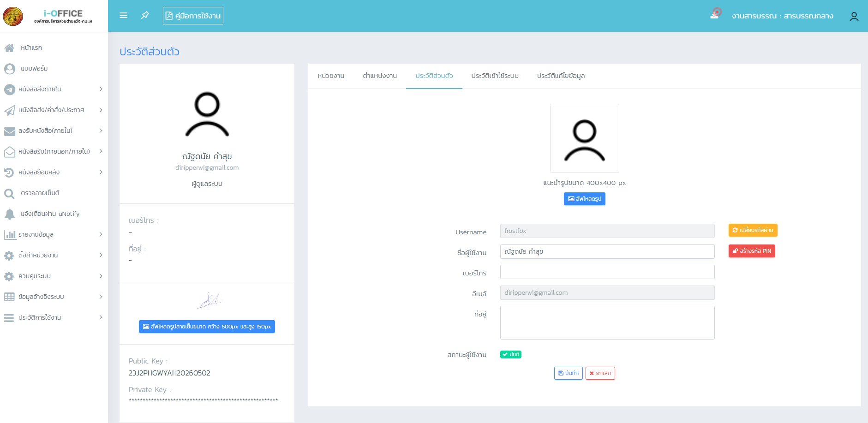Click the เปลี่ยนรหัสผ่าน change password button
868x423 pixels.
click(753, 230)
